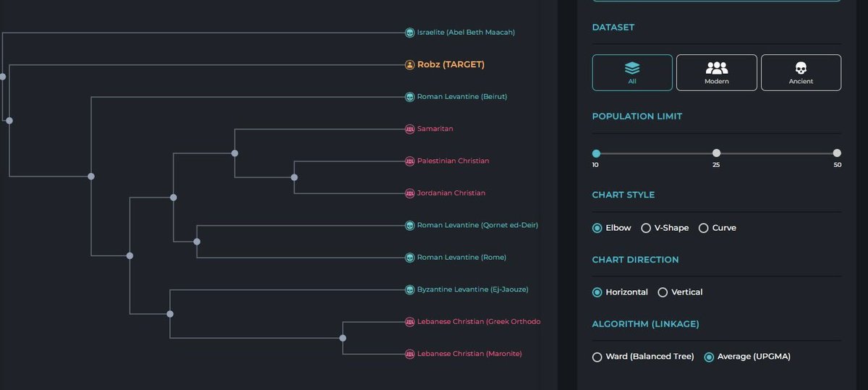Click the person icon next to Robz (TARGET)
The height and width of the screenshot is (390, 868).
(x=409, y=64)
